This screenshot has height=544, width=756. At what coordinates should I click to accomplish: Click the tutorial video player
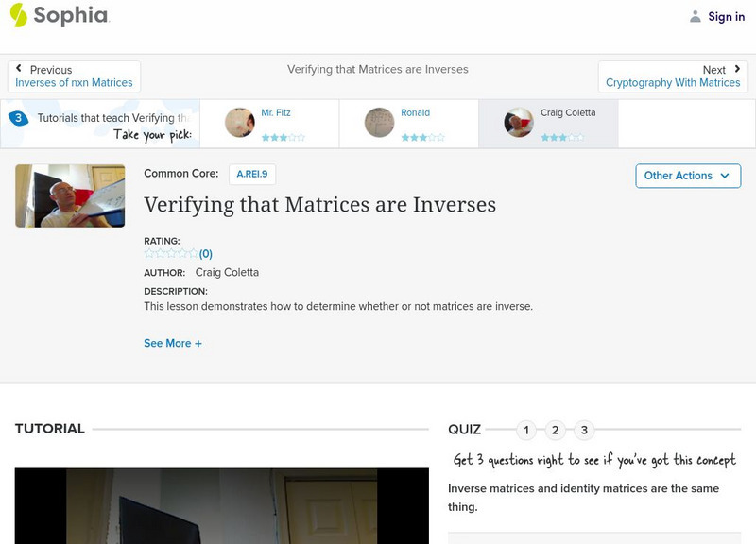[221, 505]
